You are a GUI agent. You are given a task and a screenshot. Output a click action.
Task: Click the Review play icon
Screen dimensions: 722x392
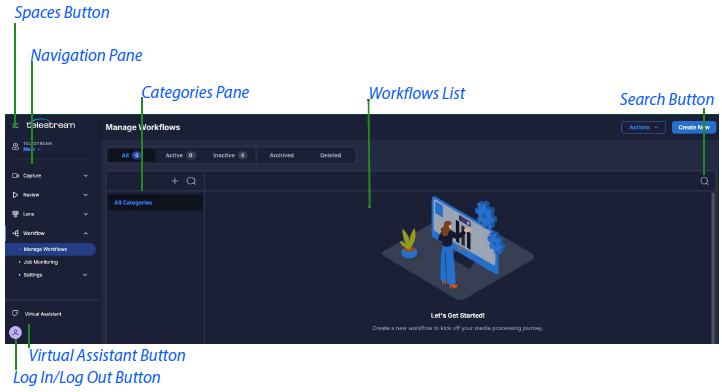[x=15, y=195]
